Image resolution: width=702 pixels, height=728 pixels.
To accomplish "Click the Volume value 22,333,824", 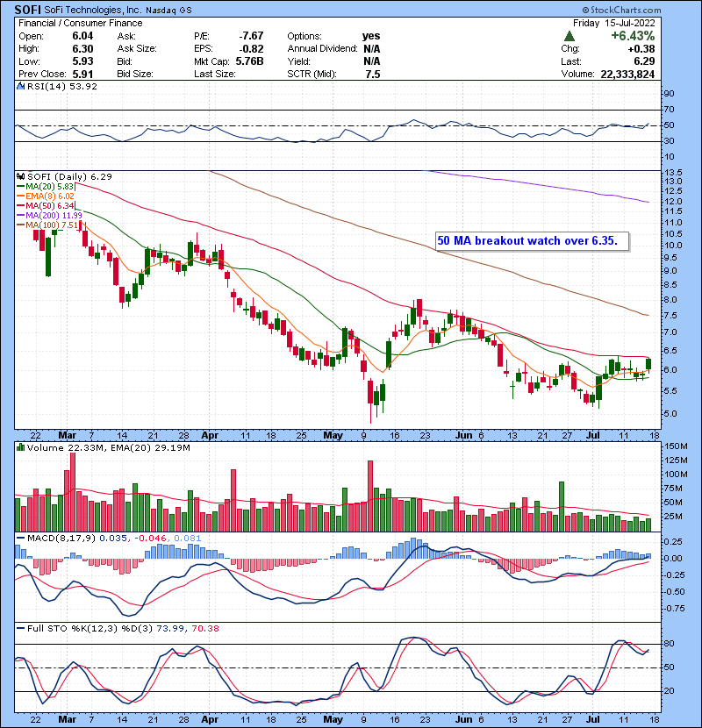I will [627, 74].
